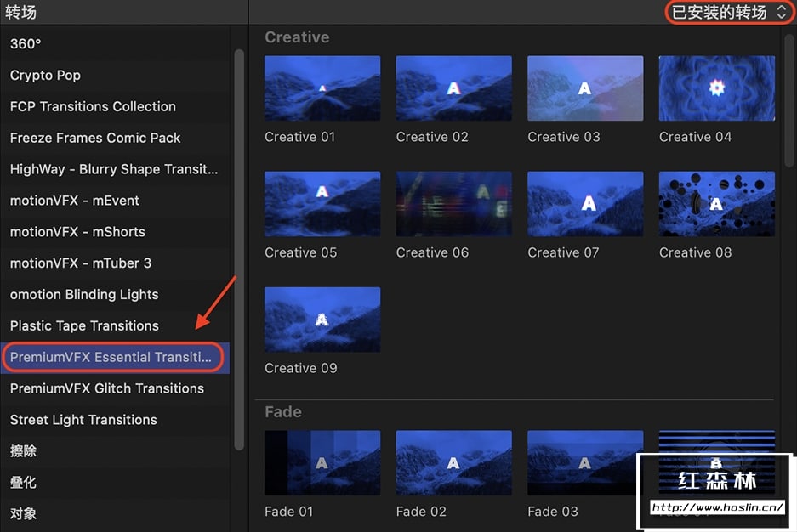Select Freeze Frames Comic Pack category
Image resolution: width=797 pixels, height=532 pixels.
115,138
